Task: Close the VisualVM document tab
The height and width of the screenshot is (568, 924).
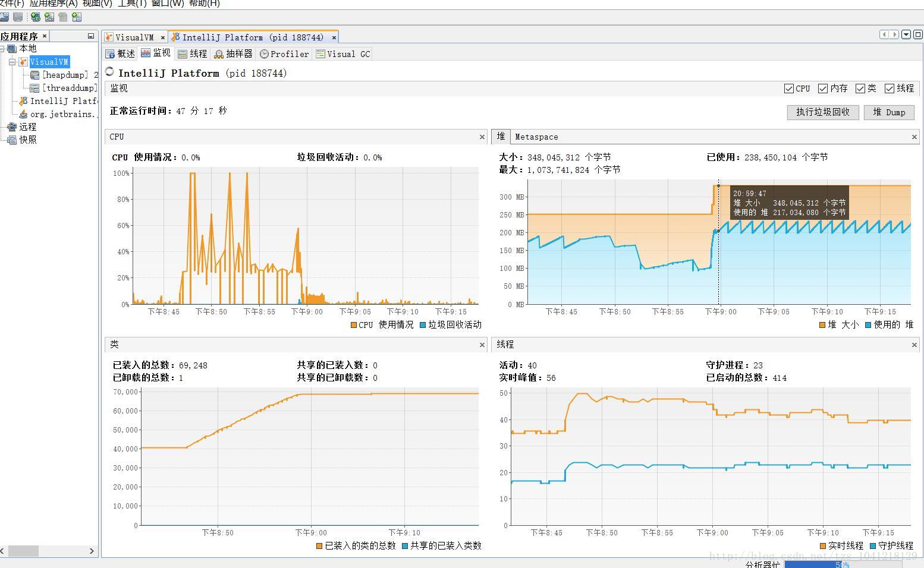Action: pos(163,37)
